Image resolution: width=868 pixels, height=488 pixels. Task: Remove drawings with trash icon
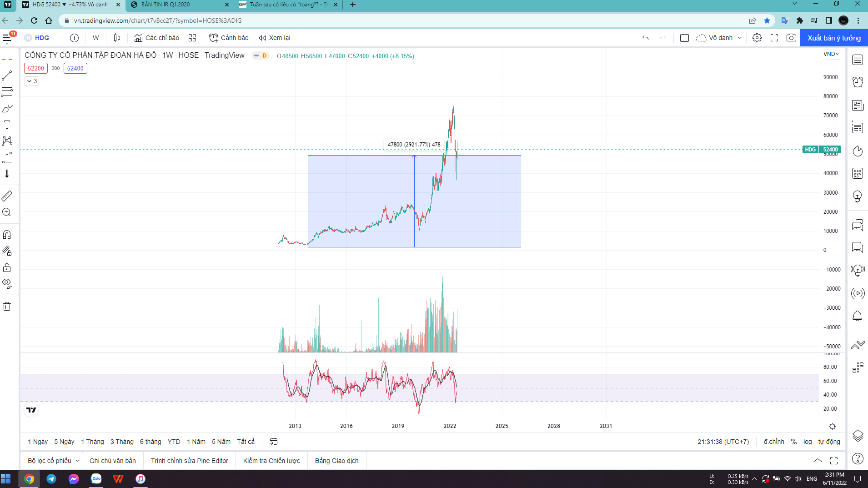(x=7, y=307)
